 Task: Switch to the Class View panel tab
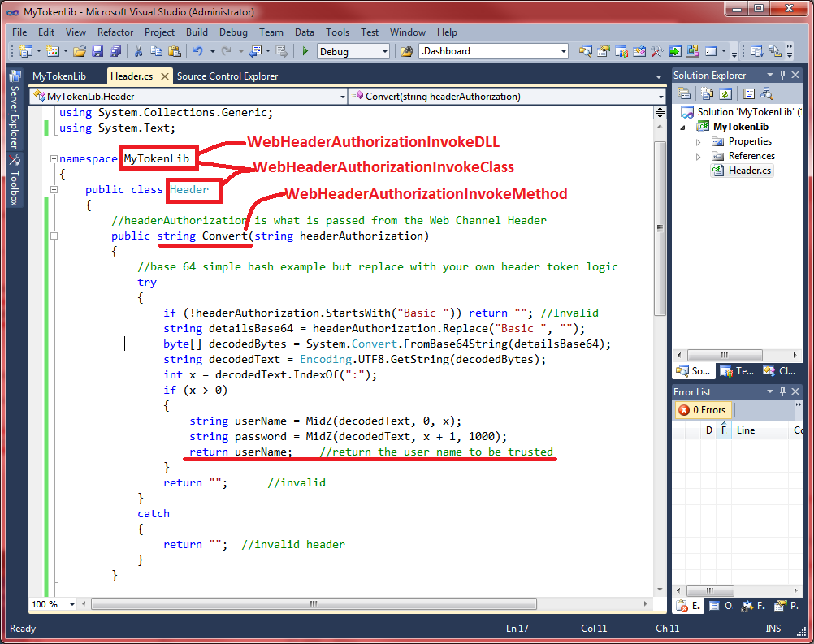click(x=779, y=371)
